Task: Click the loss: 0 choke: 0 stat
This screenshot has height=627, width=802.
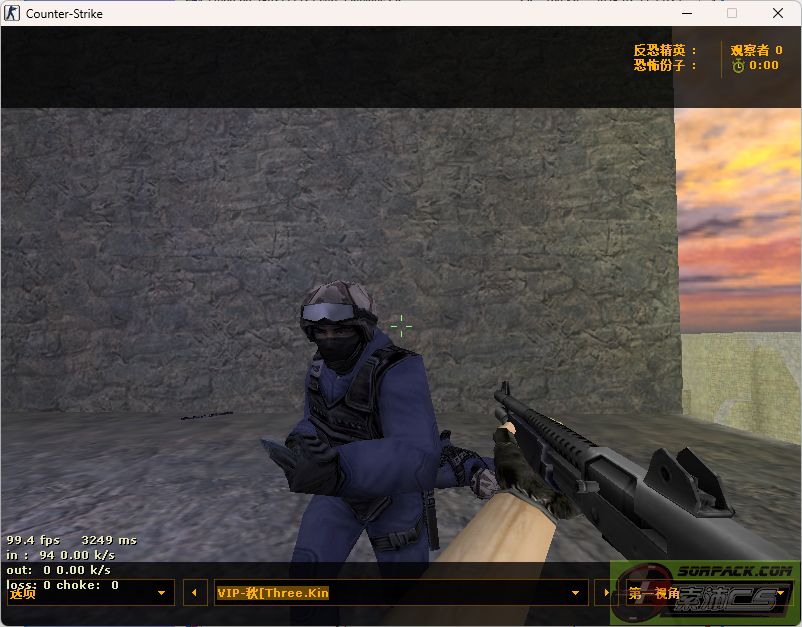Action: (62, 585)
